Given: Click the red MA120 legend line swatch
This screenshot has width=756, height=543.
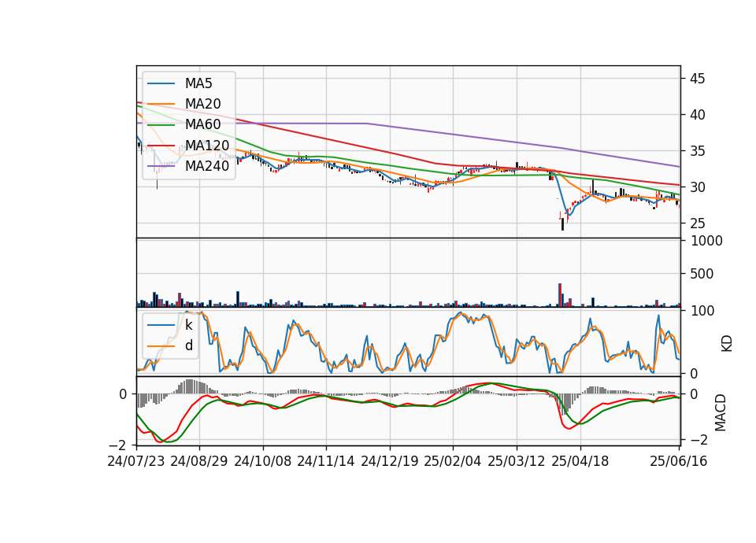Looking at the screenshot, I should point(161,146).
